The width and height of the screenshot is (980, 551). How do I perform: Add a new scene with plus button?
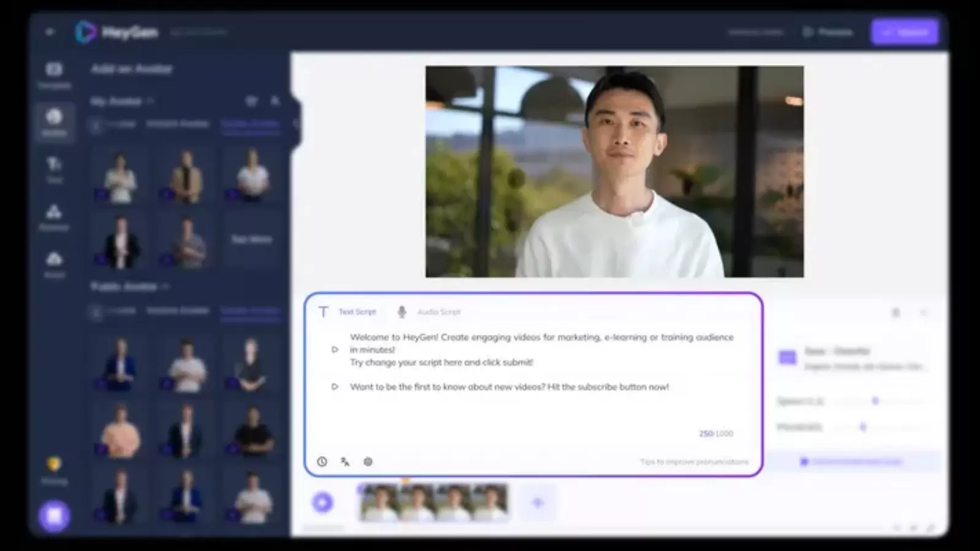(x=538, y=503)
